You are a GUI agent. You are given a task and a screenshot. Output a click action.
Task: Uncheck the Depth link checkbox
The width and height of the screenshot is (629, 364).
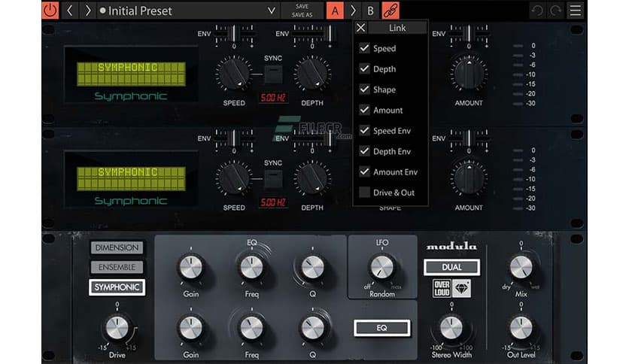point(364,68)
